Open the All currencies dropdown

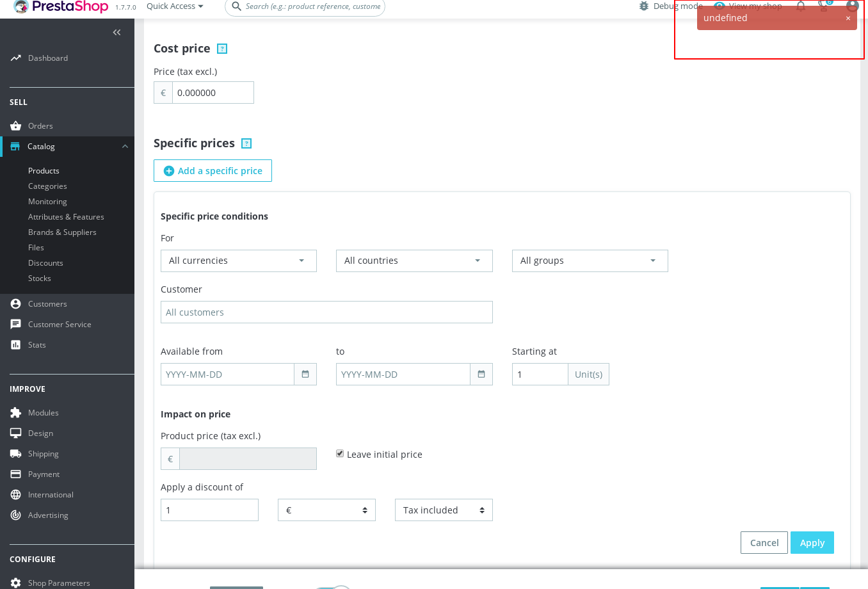(x=238, y=261)
